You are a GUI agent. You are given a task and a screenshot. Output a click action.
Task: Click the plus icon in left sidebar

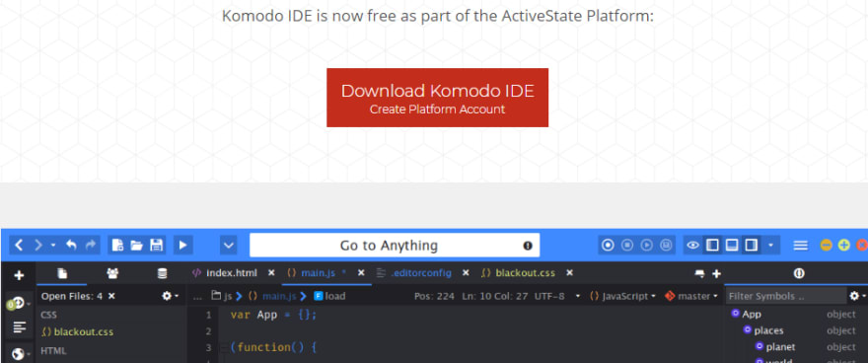coord(19,275)
